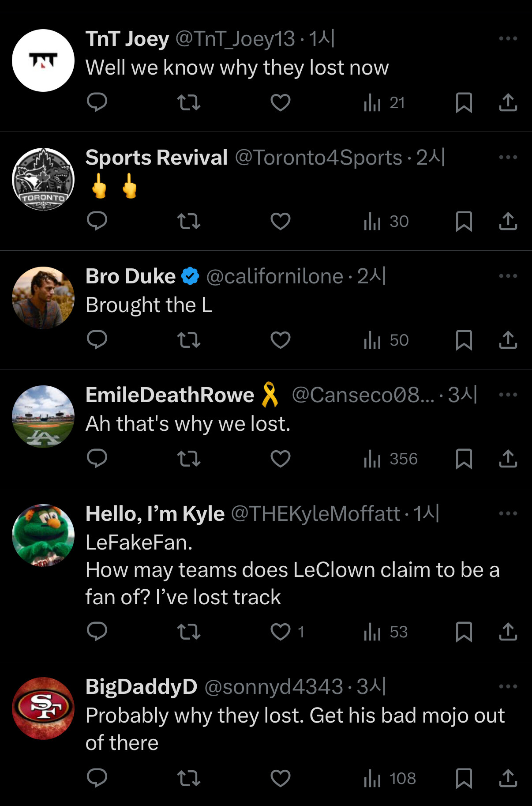This screenshot has height=806, width=532.
Task: Open Bro Duke's display name
Action: click(x=131, y=276)
